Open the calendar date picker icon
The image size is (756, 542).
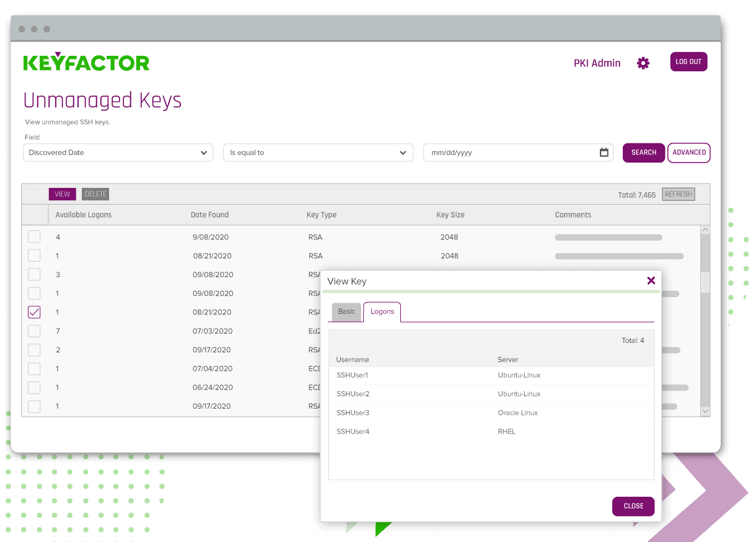click(604, 153)
